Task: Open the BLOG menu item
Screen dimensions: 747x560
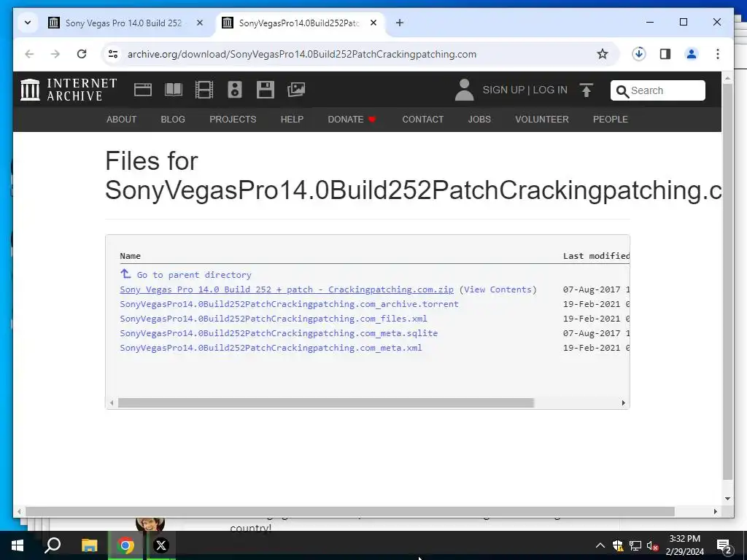Action: [173, 119]
